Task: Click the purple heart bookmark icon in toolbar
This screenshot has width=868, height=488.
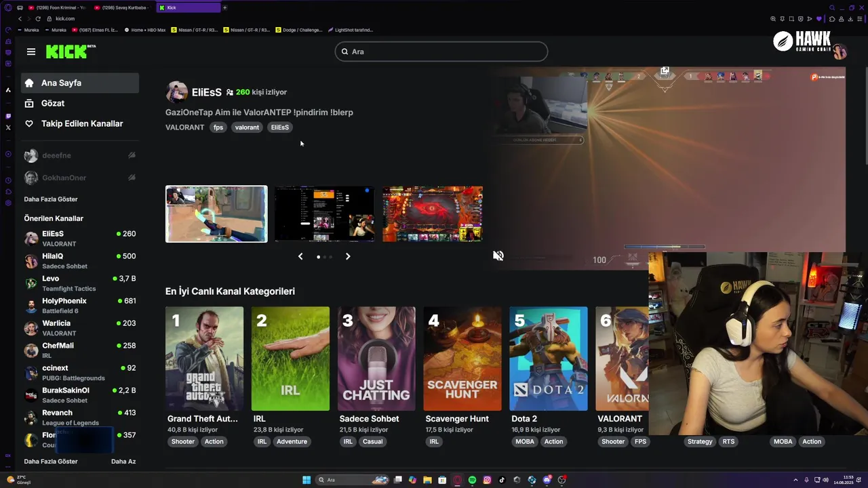Action: [x=818, y=18]
